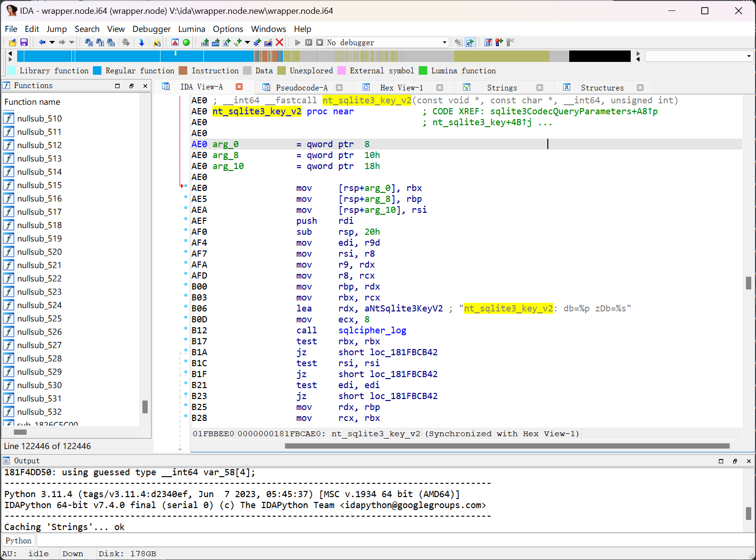Viewport: 756px width, 560px height.
Task: Click the start process play button
Action: [x=298, y=42]
